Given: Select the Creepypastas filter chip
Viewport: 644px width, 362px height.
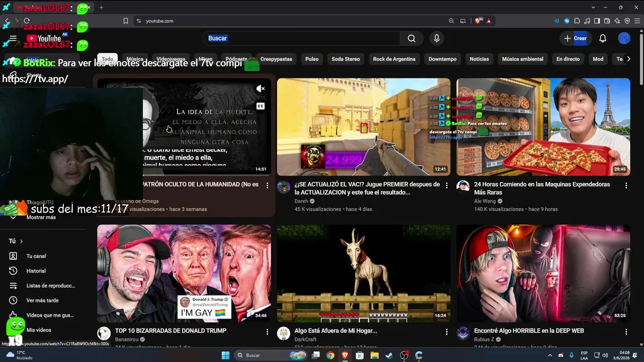Looking at the screenshot, I should point(276,59).
